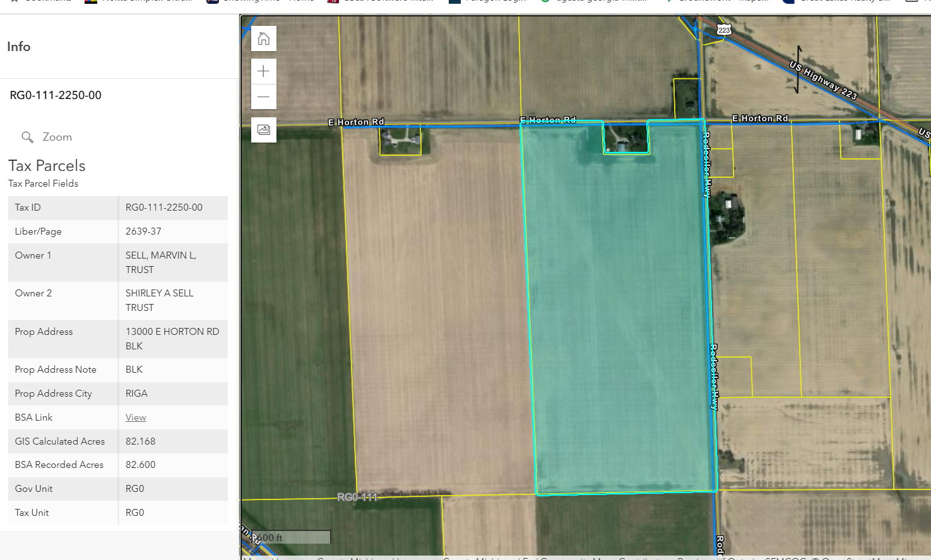This screenshot has width=931, height=560.
Task: Click the Home default extent map button
Action: (x=264, y=38)
